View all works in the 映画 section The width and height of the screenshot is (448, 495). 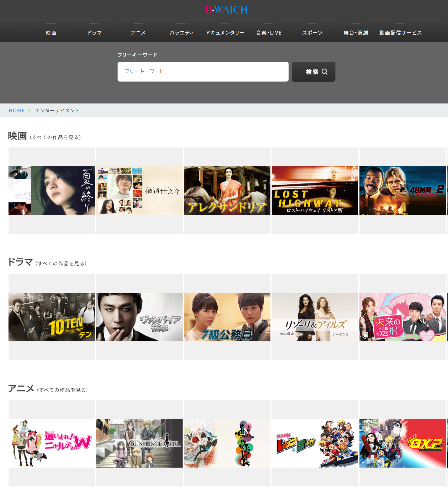coord(55,137)
